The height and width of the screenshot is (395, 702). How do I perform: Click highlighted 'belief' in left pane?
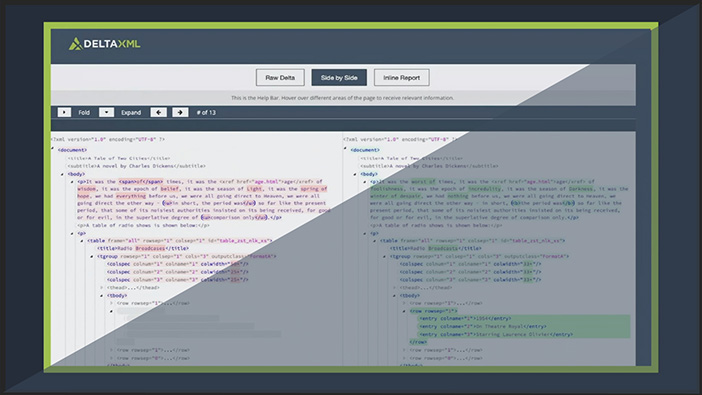click(x=170, y=189)
